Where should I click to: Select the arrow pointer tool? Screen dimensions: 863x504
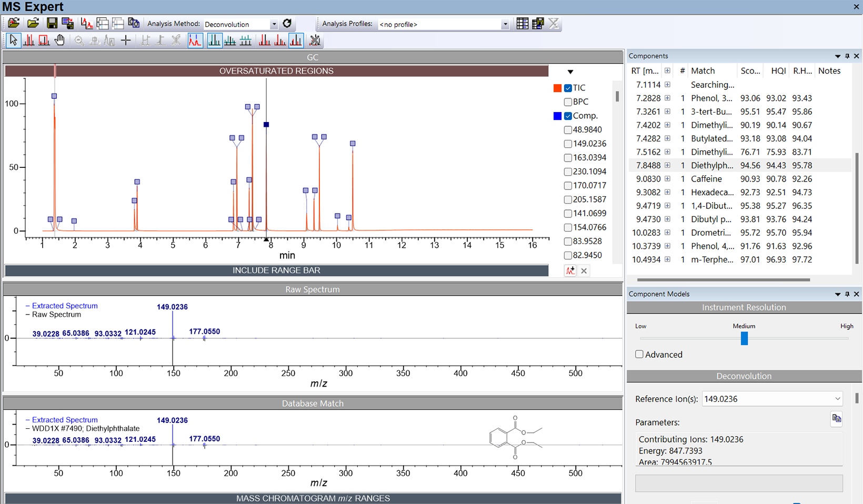[x=13, y=41]
